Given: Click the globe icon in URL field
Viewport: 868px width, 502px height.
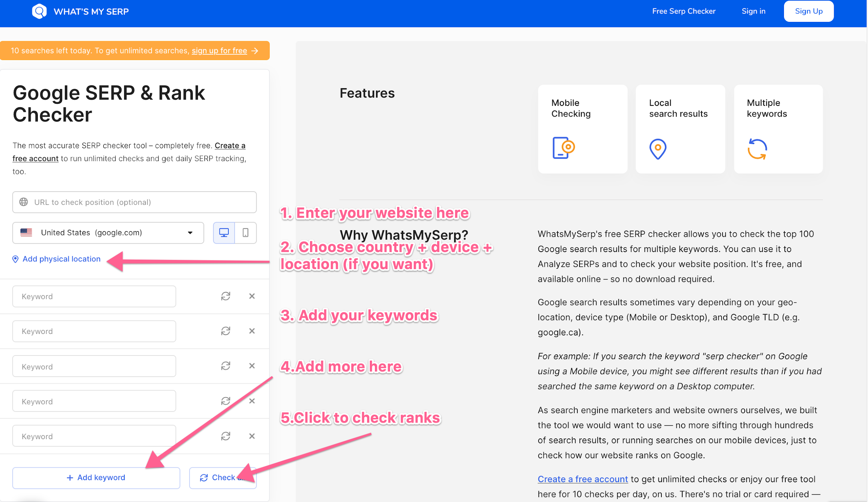Looking at the screenshot, I should click(x=24, y=202).
